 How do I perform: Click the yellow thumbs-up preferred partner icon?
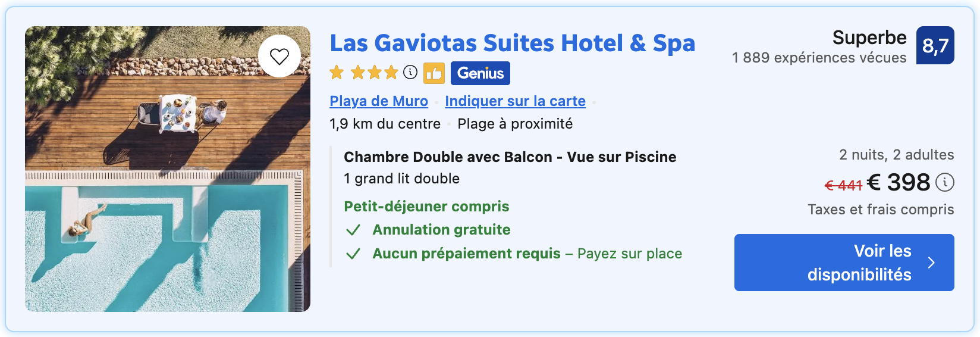(434, 73)
